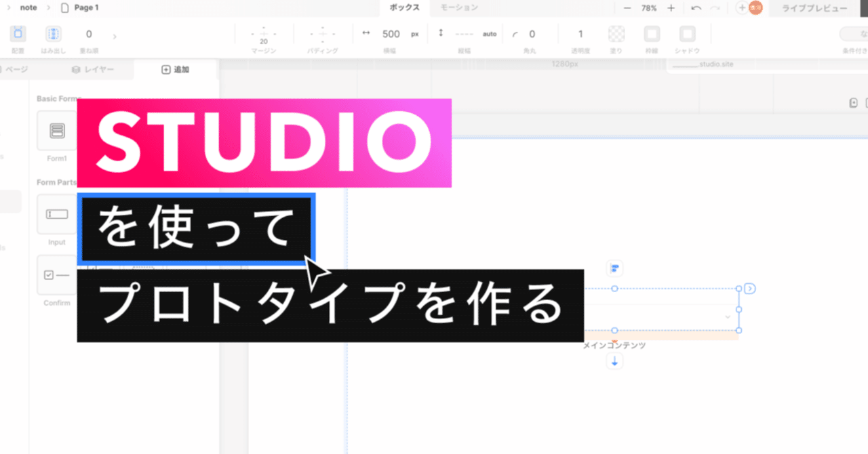Open the width px unit selector
The width and height of the screenshot is (868, 454).
(x=415, y=34)
